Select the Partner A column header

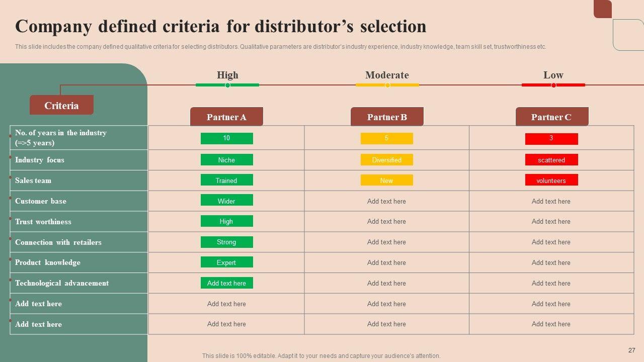(226, 117)
